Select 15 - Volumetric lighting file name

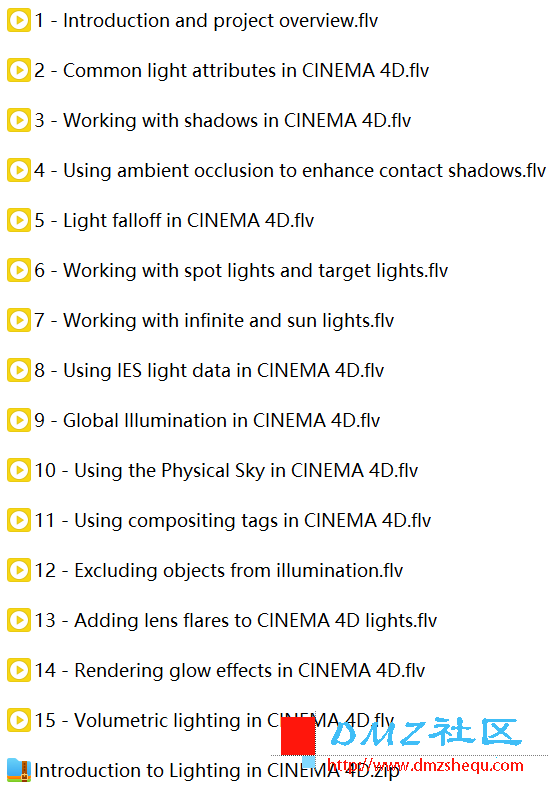coord(214,720)
